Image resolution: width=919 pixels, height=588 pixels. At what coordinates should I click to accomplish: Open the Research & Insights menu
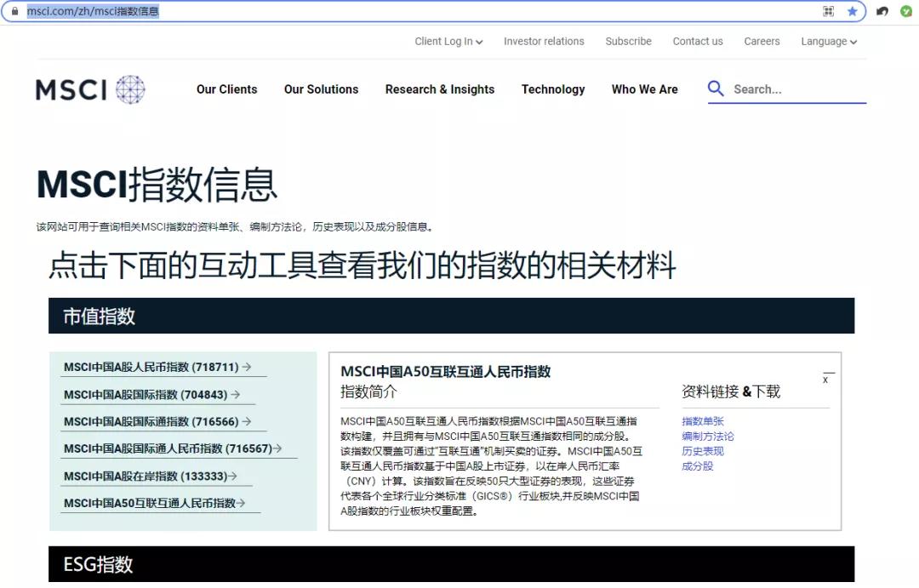coord(440,88)
